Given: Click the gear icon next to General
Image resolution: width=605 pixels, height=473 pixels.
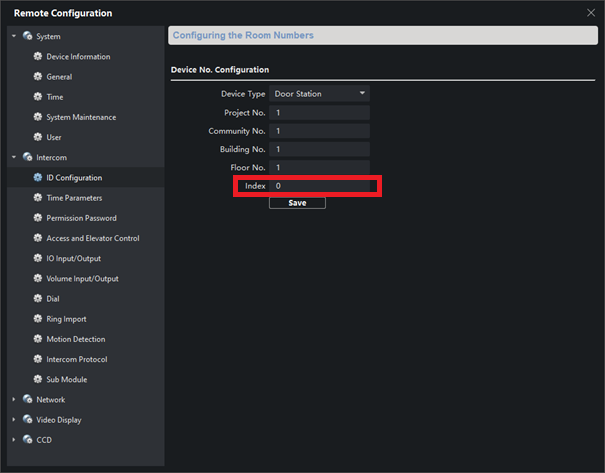Looking at the screenshot, I should click(38, 77).
